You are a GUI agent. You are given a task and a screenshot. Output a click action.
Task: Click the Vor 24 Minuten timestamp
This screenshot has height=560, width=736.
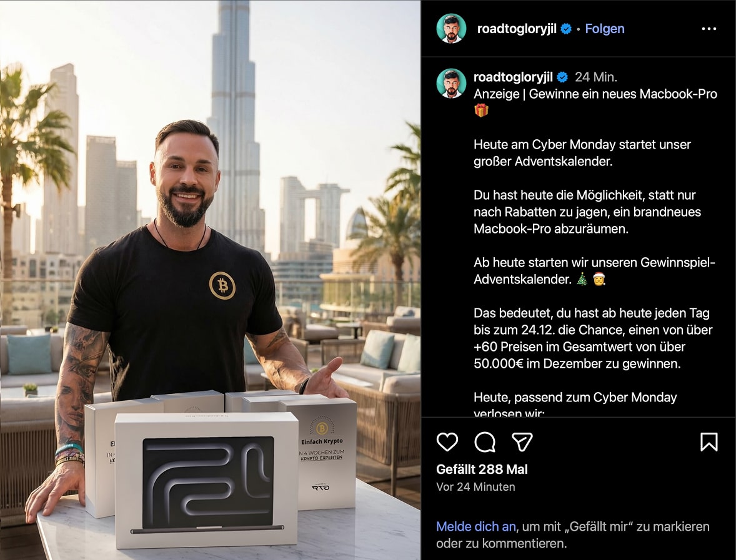(x=475, y=487)
